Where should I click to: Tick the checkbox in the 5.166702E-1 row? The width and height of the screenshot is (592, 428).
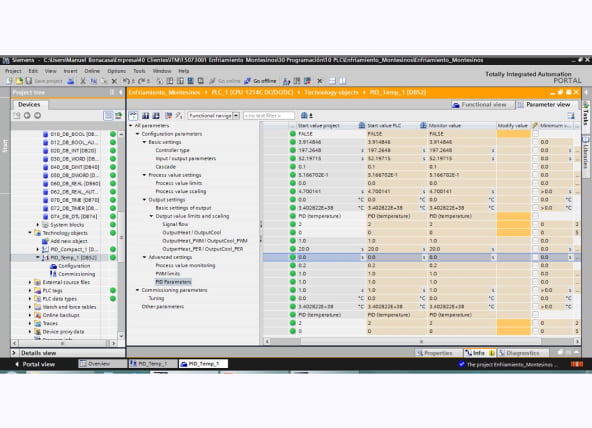tap(535, 175)
